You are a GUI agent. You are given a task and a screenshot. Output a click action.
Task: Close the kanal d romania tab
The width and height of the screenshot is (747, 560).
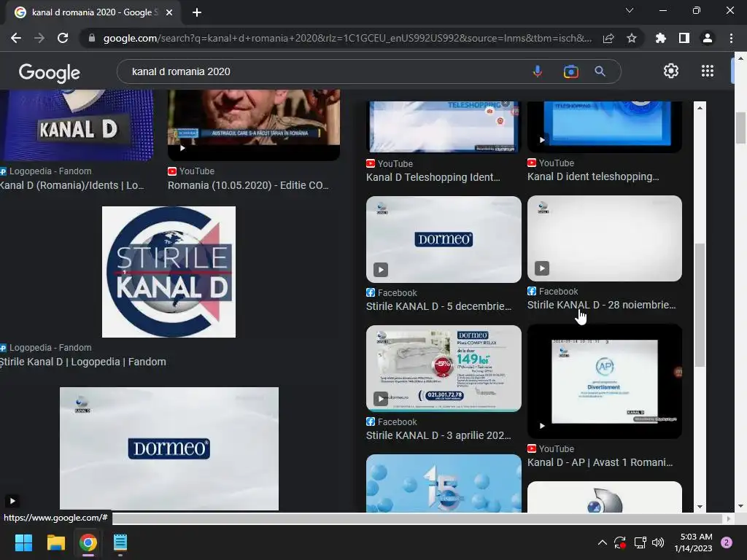(169, 12)
